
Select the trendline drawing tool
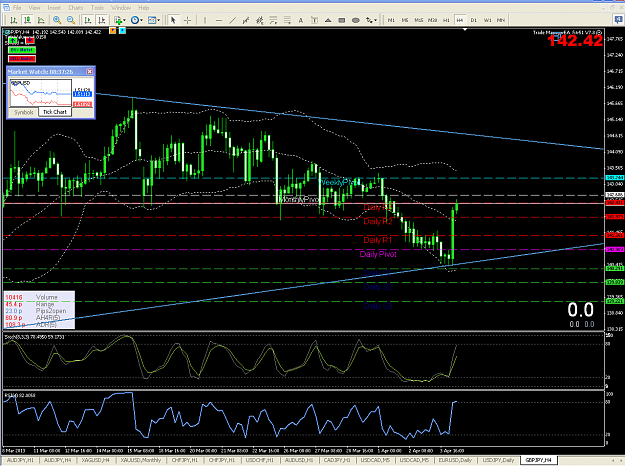pyautogui.click(x=232, y=20)
